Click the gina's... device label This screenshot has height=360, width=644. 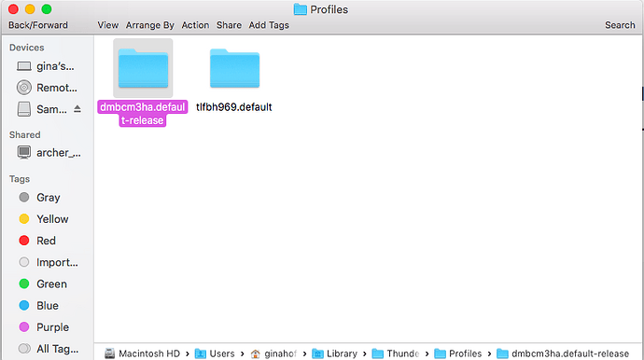pyautogui.click(x=55, y=66)
